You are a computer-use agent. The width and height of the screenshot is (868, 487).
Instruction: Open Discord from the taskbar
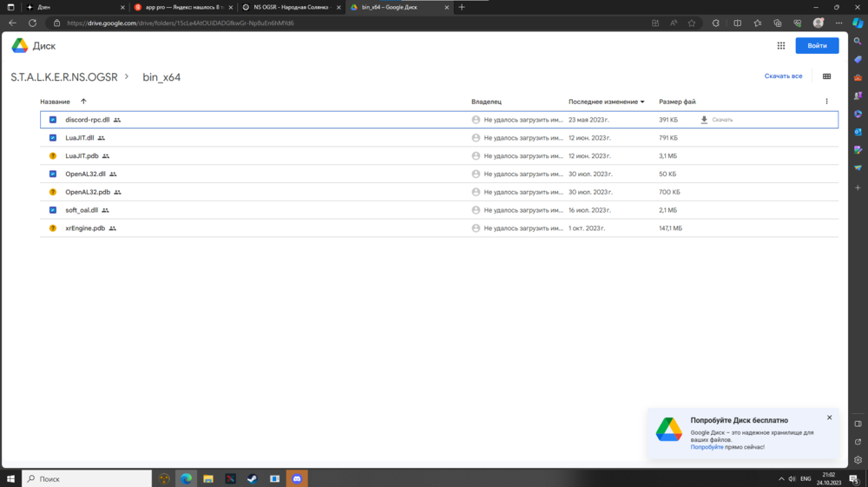[297, 478]
